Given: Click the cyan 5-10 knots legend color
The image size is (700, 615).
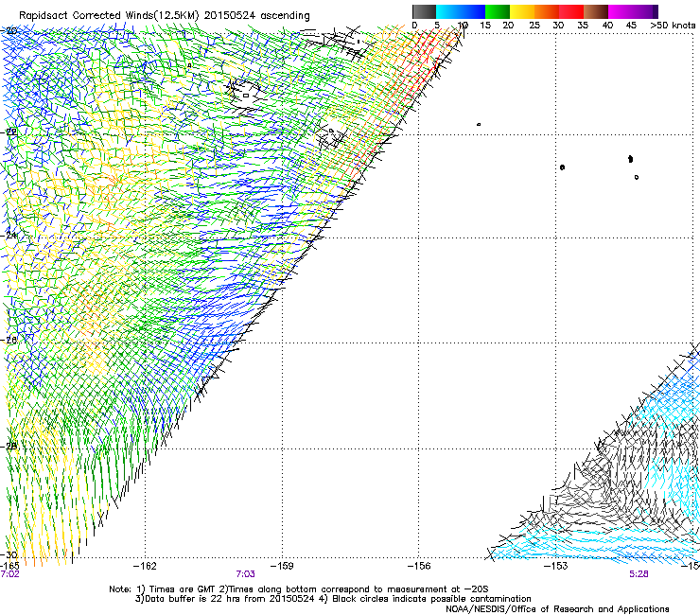Looking at the screenshot, I should tap(448, 11).
